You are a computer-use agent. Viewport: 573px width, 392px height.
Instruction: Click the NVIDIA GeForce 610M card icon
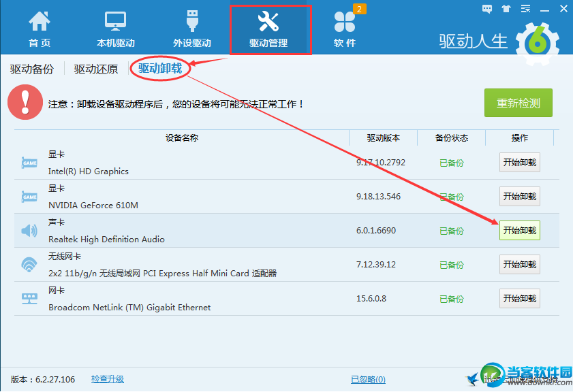coord(29,197)
